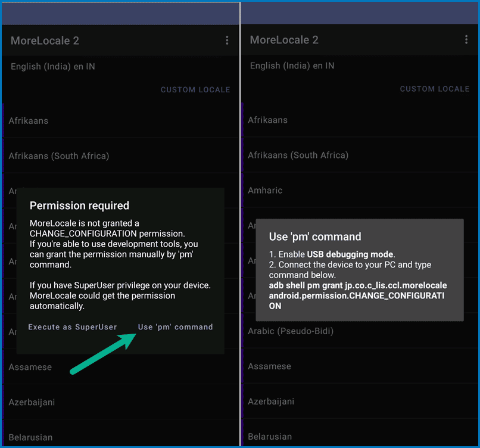The width and height of the screenshot is (480, 448).
Task: Select Belarusian in right screen list
Action: click(x=360, y=433)
